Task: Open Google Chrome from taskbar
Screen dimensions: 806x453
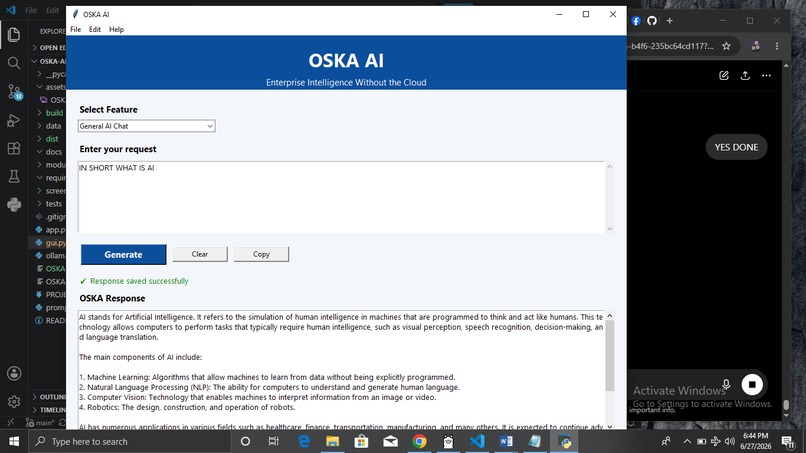Action: click(x=419, y=441)
